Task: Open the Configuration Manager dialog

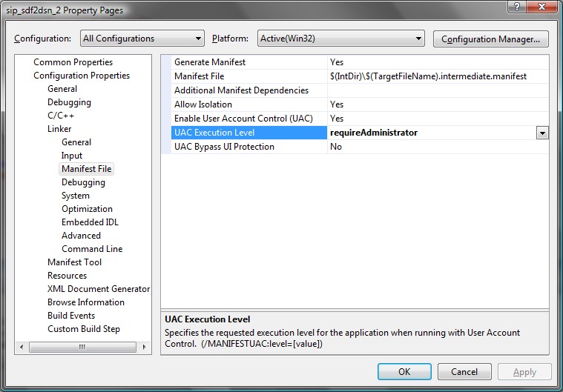Action: pyautogui.click(x=490, y=39)
